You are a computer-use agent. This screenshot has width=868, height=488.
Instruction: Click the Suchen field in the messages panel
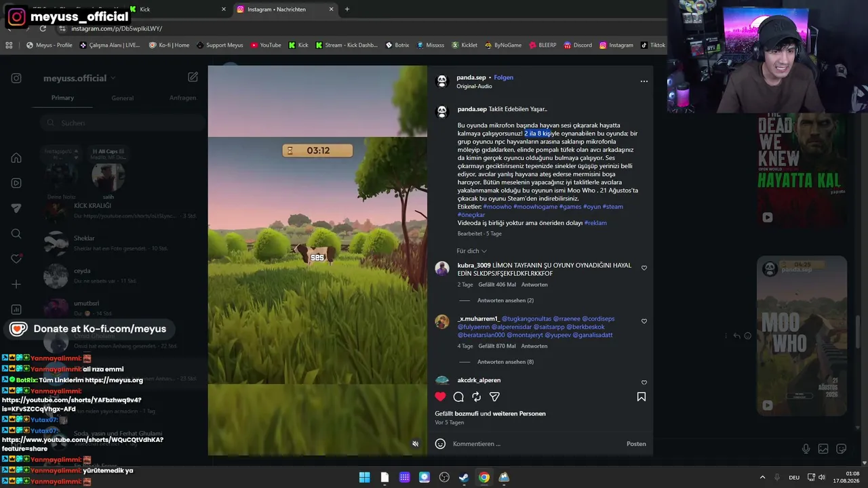tap(122, 123)
